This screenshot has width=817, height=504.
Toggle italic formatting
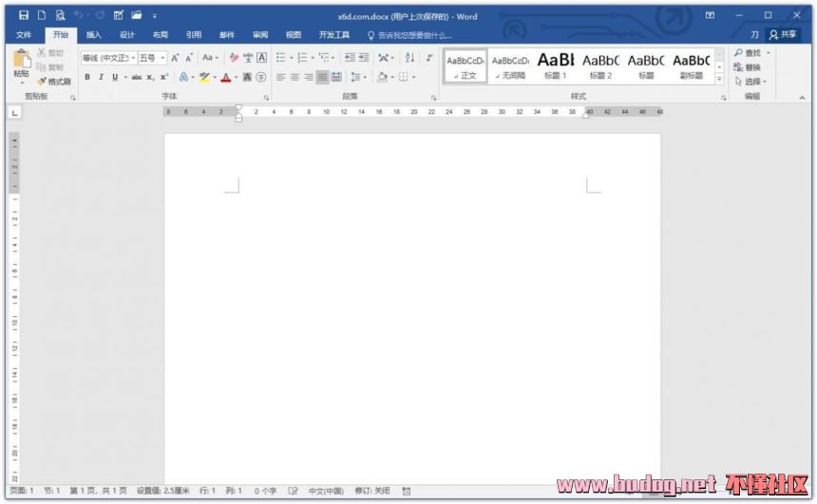(x=101, y=77)
